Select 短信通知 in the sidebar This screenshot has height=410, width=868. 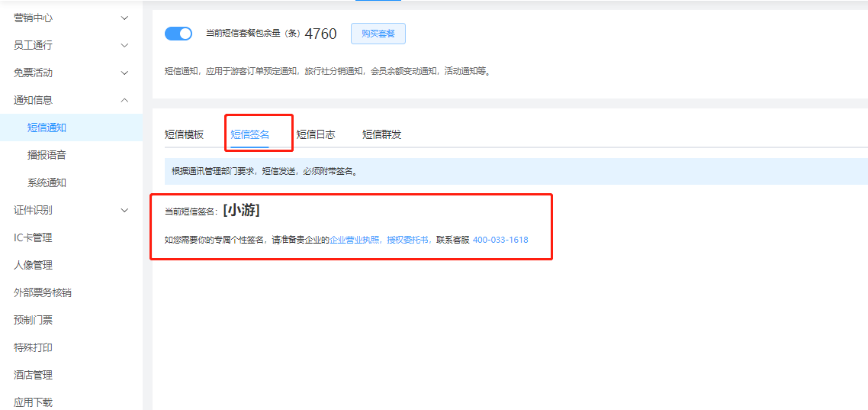(x=47, y=128)
